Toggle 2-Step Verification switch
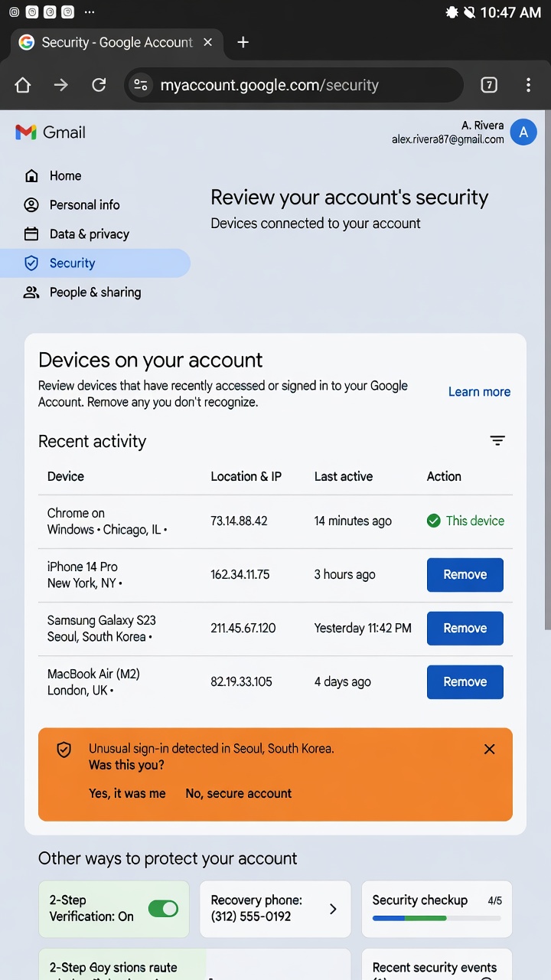551x980 pixels. click(163, 909)
